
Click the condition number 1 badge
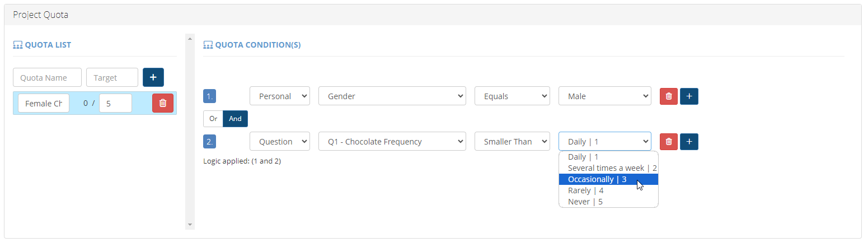(x=209, y=96)
